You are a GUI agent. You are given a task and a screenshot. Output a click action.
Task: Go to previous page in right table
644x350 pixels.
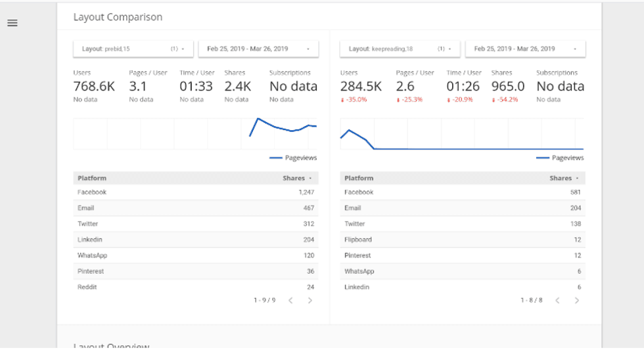coord(557,300)
